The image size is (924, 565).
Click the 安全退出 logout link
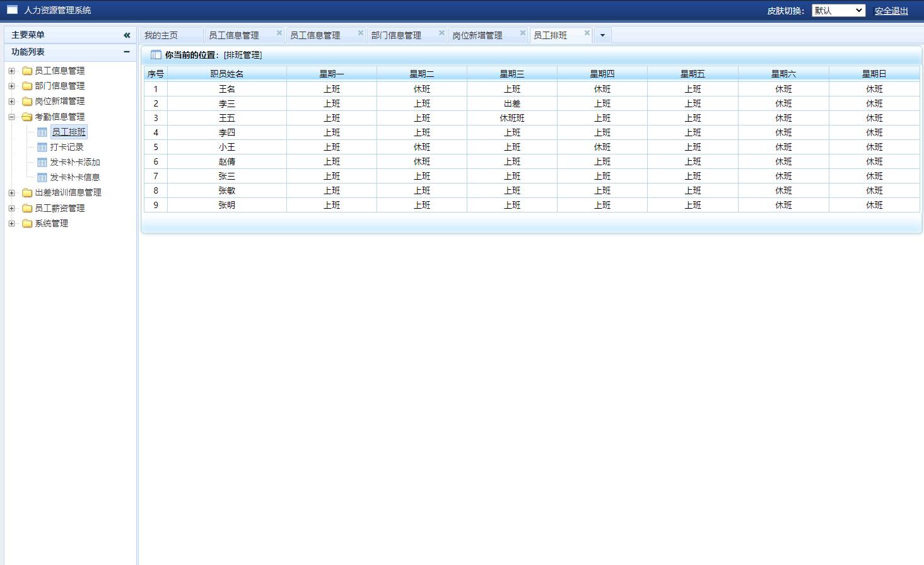click(891, 11)
